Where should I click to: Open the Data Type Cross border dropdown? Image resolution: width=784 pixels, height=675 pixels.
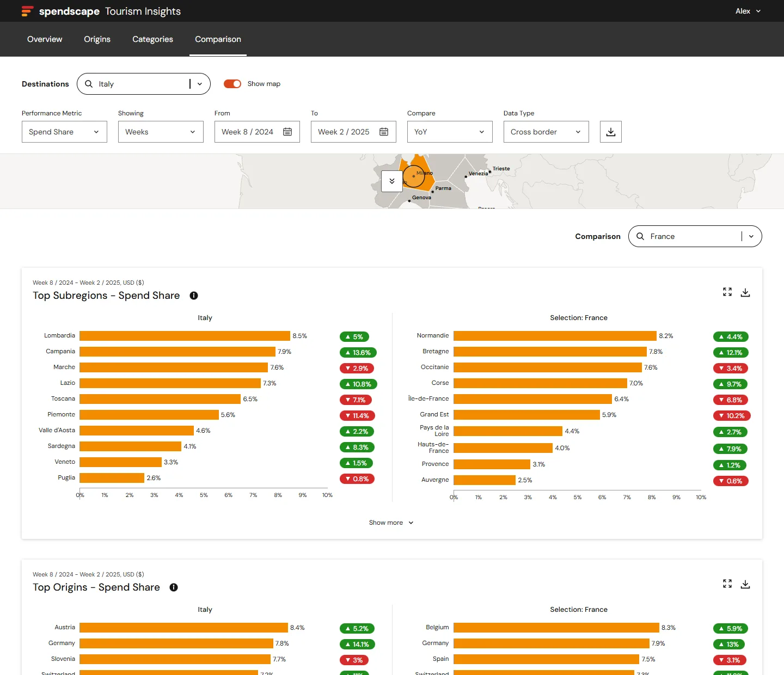tap(546, 132)
